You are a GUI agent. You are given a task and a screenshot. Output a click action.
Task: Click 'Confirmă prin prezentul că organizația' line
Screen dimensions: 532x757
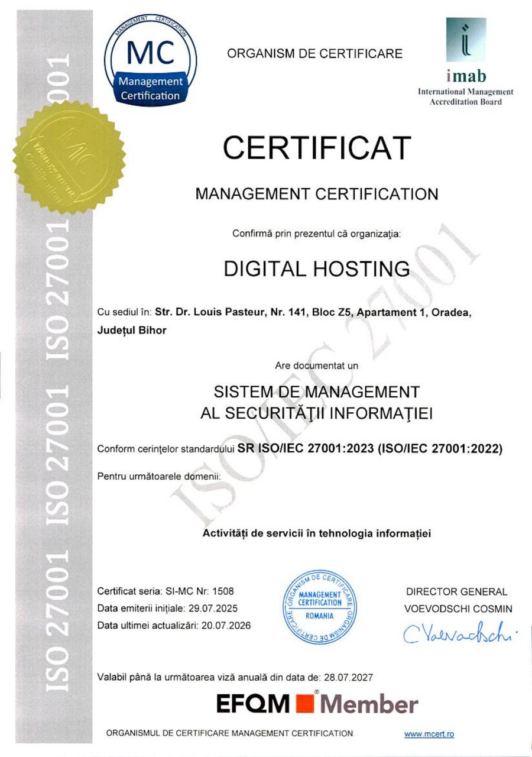(x=317, y=234)
